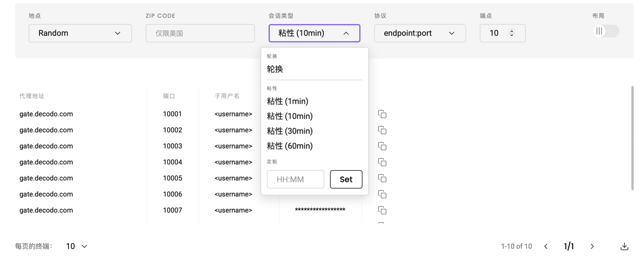The width and height of the screenshot is (644, 271).
Task: Go to previous page of endpoints
Action: [546, 247]
